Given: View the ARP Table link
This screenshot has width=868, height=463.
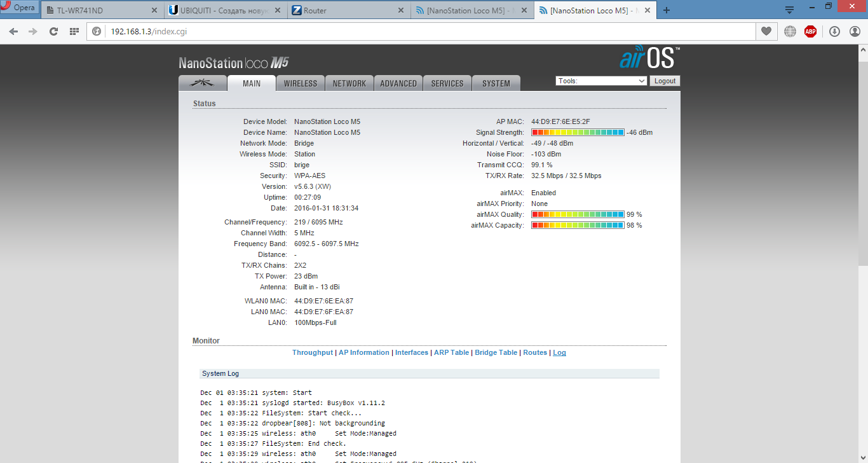Looking at the screenshot, I should 451,352.
